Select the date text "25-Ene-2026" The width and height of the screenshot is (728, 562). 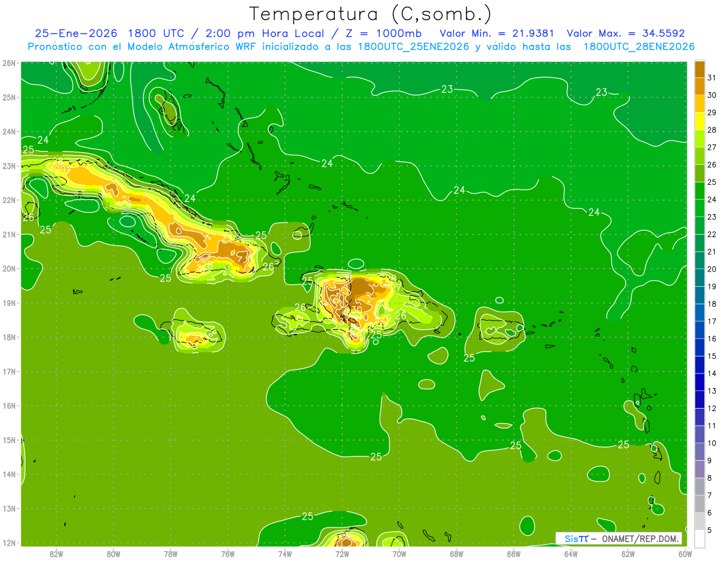click(x=75, y=33)
